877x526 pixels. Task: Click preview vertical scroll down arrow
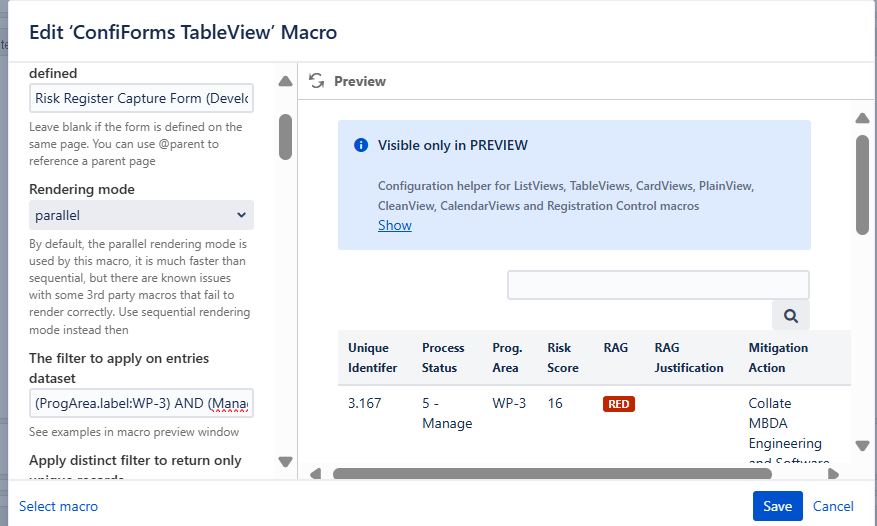pyautogui.click(x=862, y=445)
